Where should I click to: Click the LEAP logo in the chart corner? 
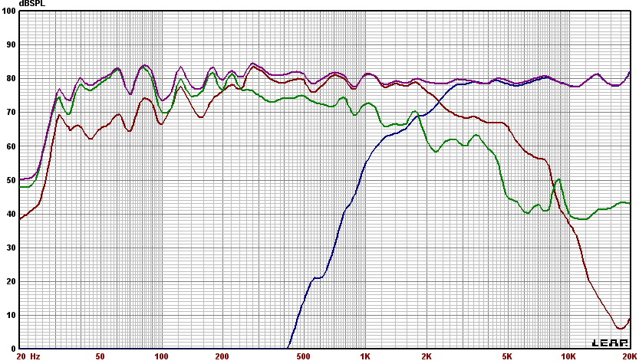click(x=610, y=343)
